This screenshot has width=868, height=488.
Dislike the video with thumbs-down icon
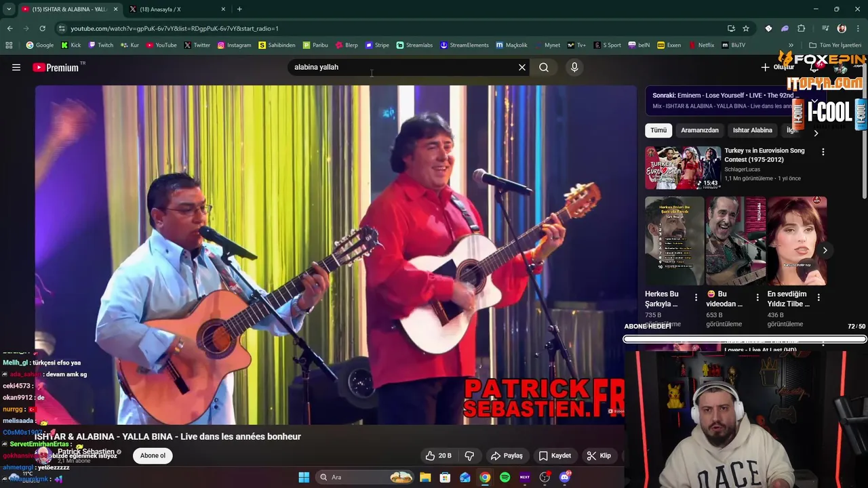[x=469, y=455]
